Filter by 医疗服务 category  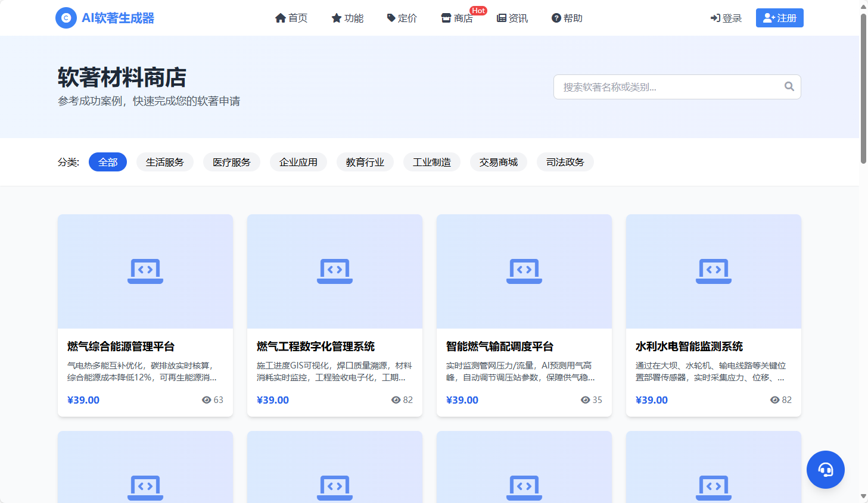click(x=232, y=162)
